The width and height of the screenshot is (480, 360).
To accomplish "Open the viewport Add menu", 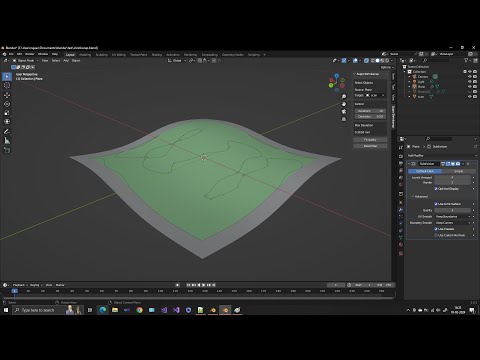I will point(66,61).
